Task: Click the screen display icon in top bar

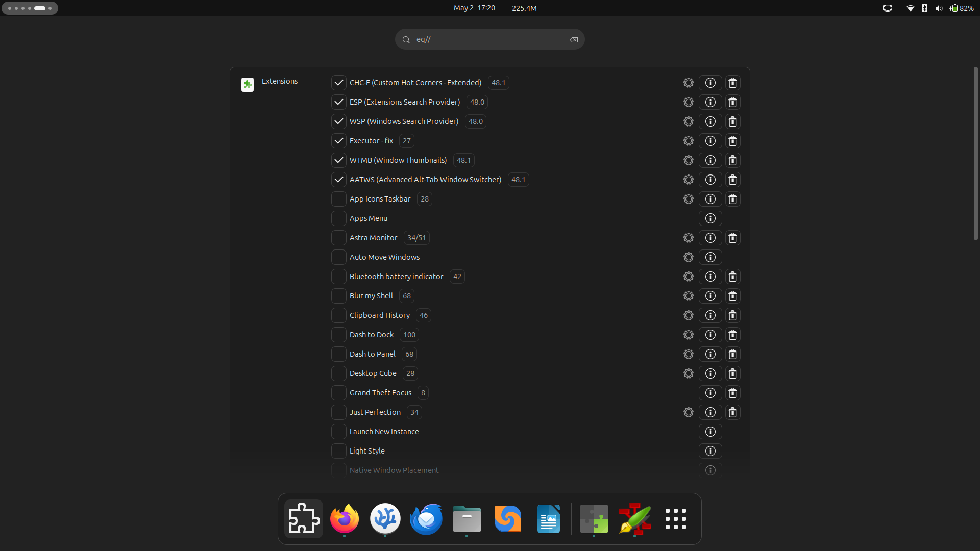Action: [x=888, y=8]
